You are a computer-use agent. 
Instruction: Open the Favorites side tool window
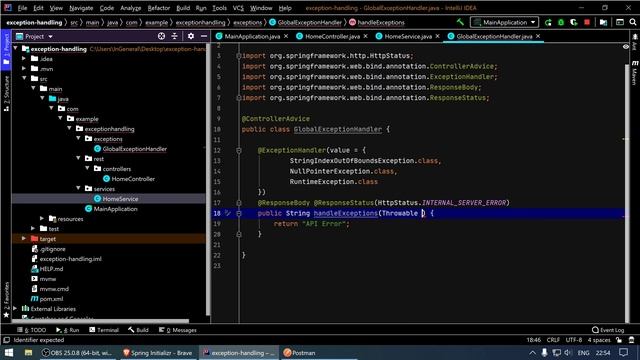tap(6, 300)
